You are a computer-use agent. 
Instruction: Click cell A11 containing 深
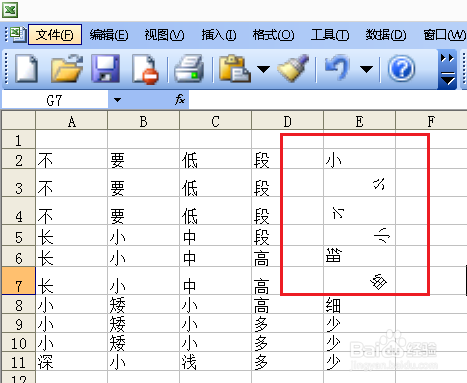[72, 361]
